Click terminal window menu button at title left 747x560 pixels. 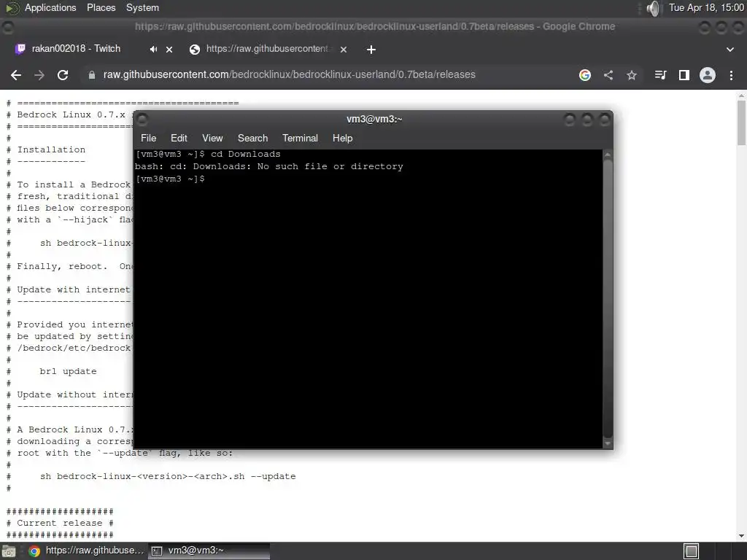[142, 119]
